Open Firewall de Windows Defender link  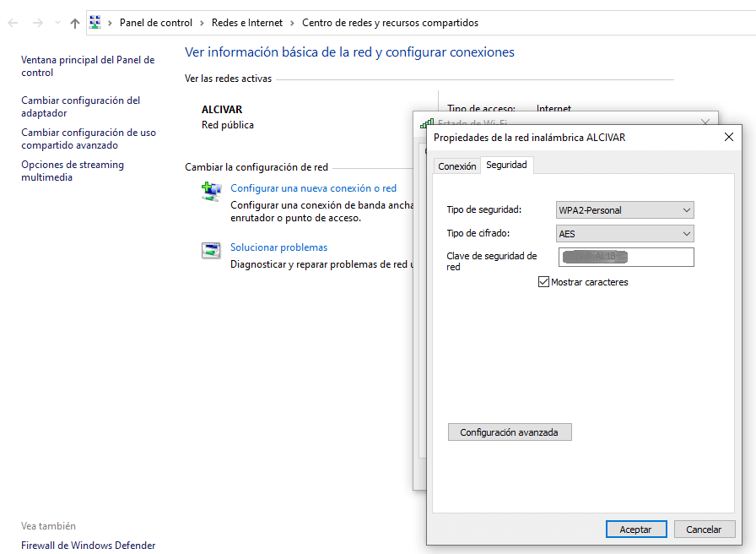pyautogui.click(x=88, y=546)
